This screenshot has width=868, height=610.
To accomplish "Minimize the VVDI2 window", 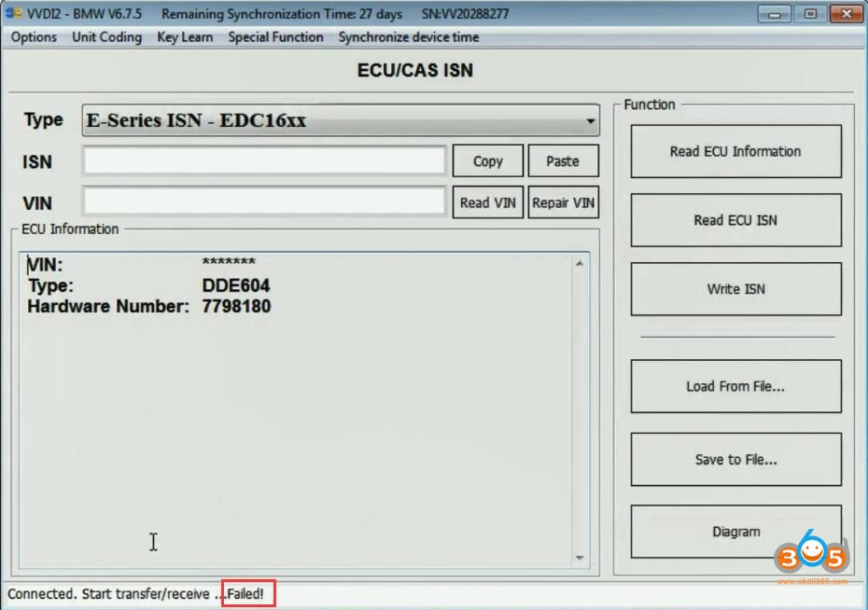I will 774,14.
